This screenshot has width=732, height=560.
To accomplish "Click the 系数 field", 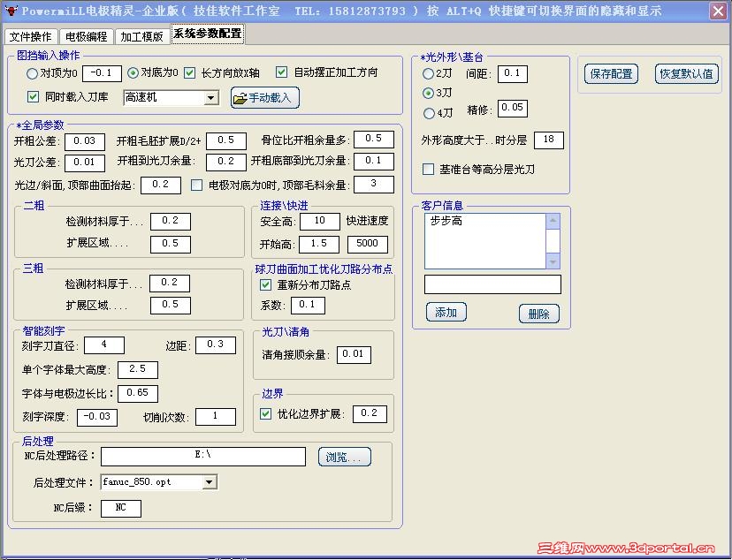I will point(308,305).
